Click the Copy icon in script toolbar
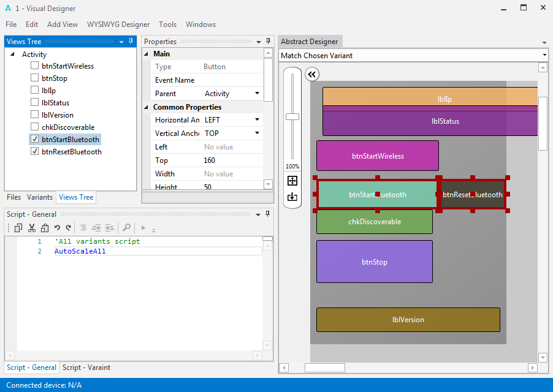 [18, 228]
